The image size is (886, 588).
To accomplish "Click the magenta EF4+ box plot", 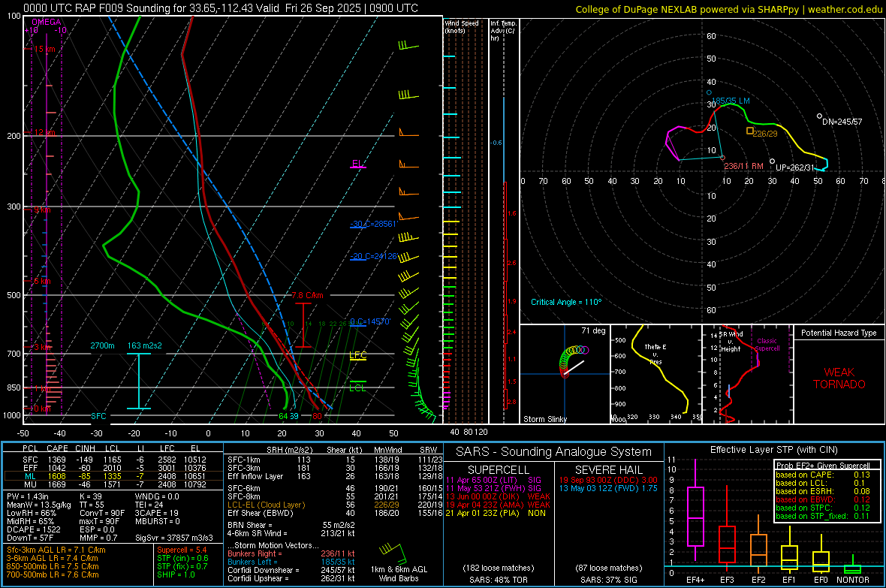I will click(695, 510).
